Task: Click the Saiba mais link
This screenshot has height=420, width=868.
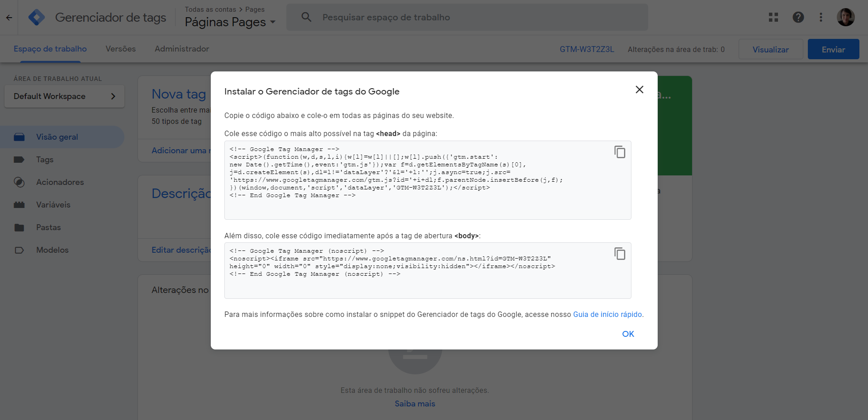Action: (415, 404)
